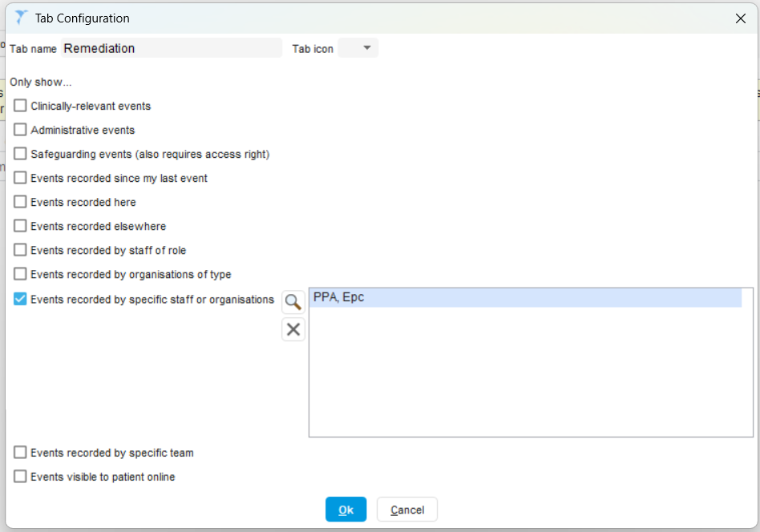Enable Clinically-relevant events checkbox

[x=21, y=106]
